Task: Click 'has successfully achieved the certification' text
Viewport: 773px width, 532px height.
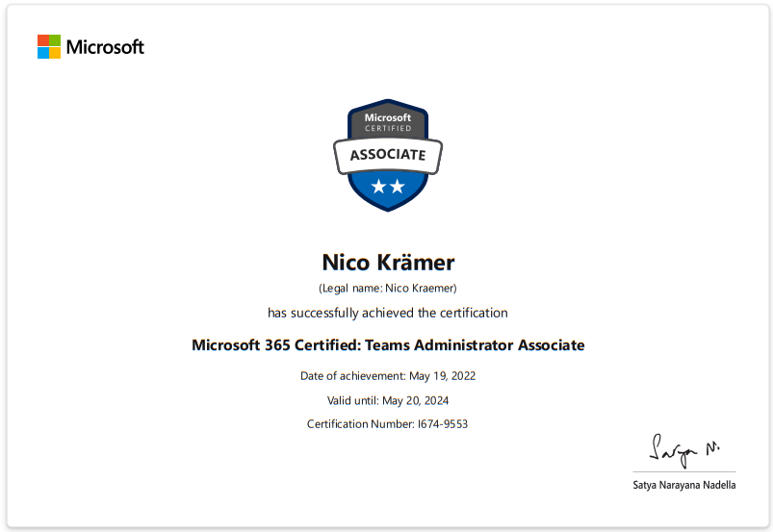Action: pyautogui.click(x=388, y=313)
